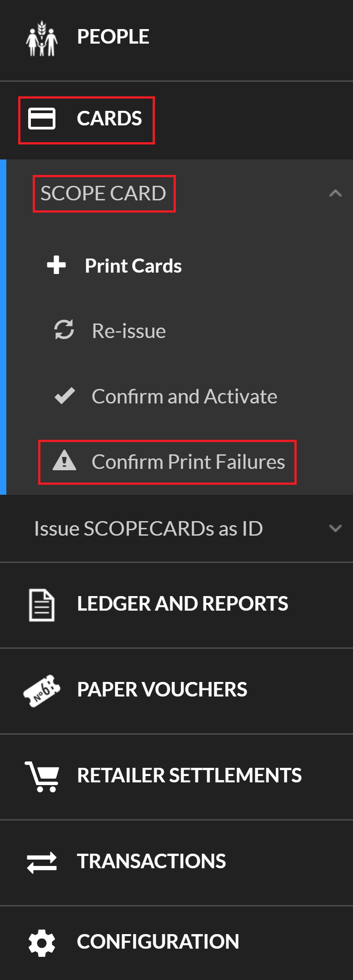Viewport: 353px width, 980px height.
Task: Click the warning triangle icon
Action: (65, 460)
